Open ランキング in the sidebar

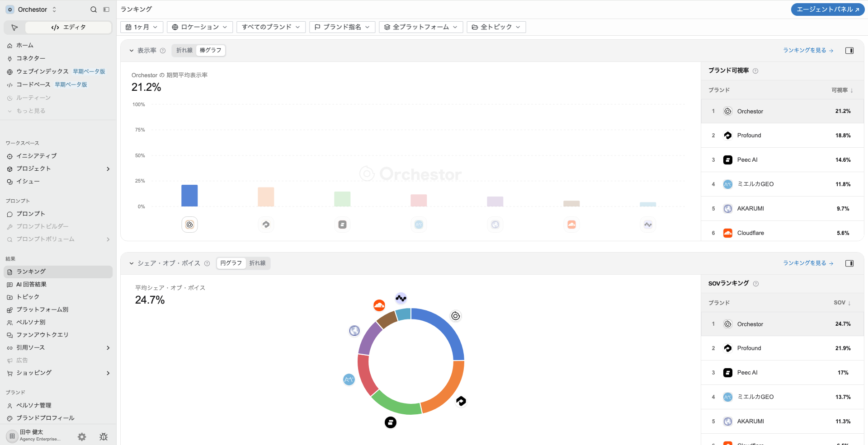58,272
